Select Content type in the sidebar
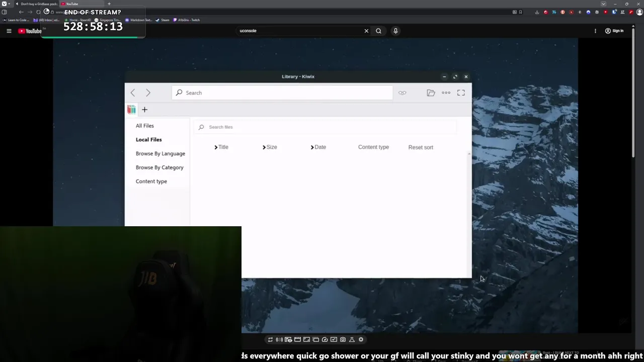 [x=151, y=182]
